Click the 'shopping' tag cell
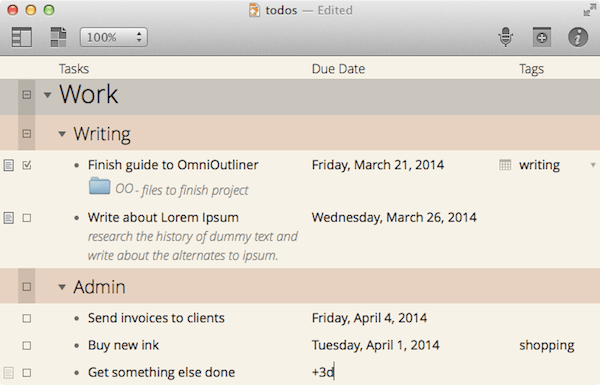 coord(547,346)
